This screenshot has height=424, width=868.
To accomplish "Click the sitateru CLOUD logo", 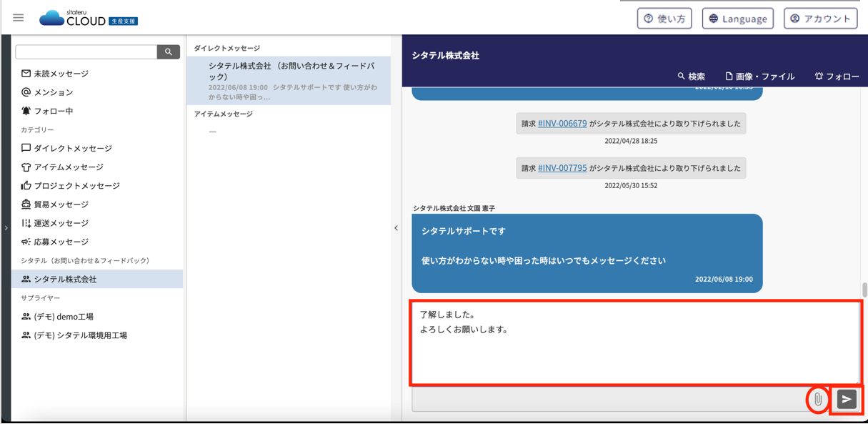I will tap(88, 18).
